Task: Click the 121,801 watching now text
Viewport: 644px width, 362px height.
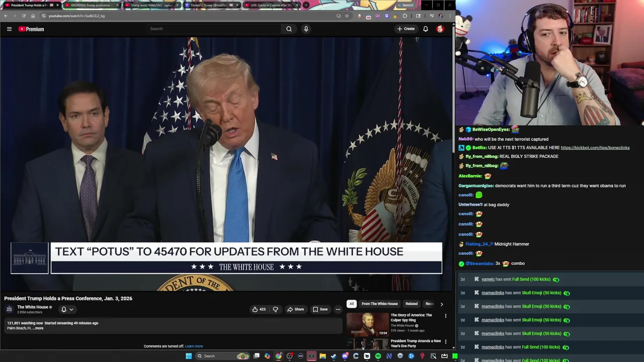Action: tap(25, 323)
